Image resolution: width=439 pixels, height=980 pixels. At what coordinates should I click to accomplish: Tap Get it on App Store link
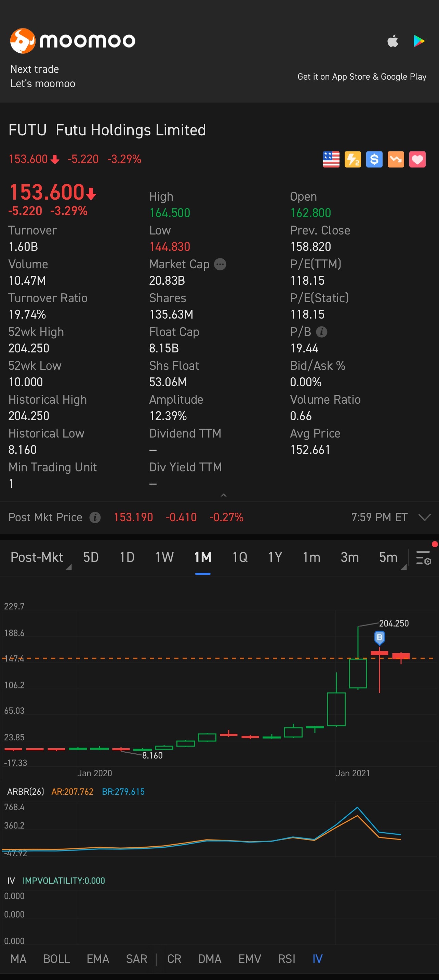pos(362,77)
